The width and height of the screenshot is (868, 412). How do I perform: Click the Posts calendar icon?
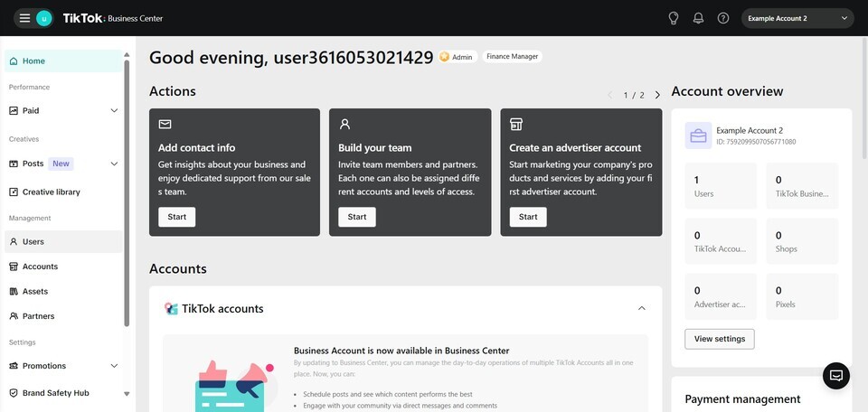pos(14,164)
